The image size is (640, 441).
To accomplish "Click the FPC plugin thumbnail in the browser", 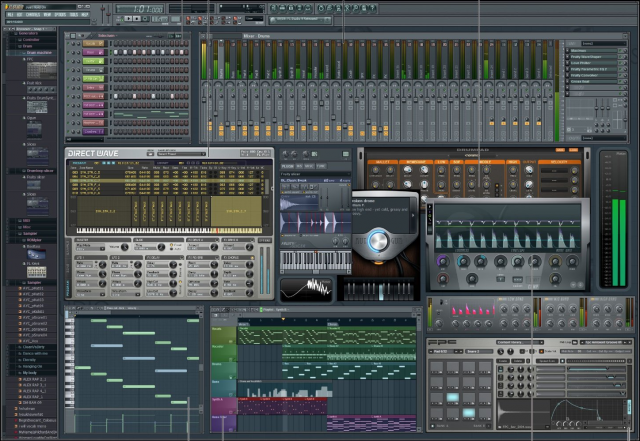I will coord(42,71).
